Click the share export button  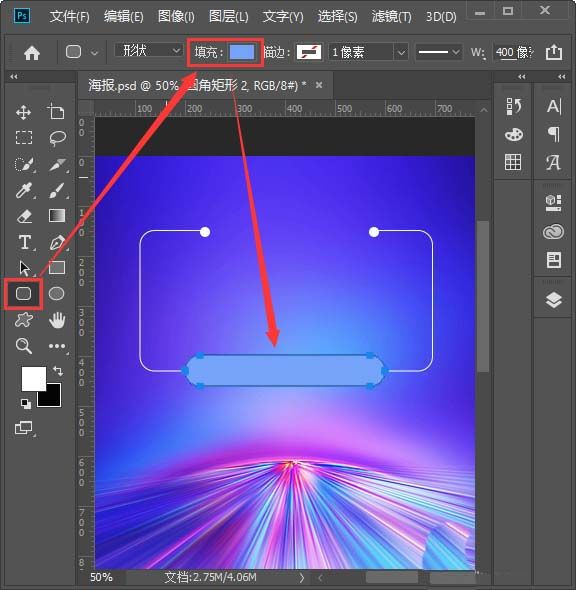554,52
